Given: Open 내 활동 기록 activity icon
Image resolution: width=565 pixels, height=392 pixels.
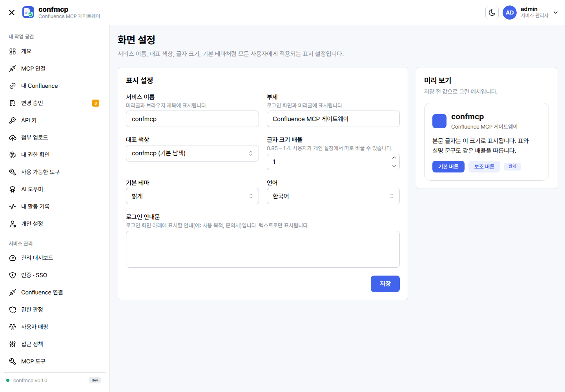Looking at the screenshot, I should click(x=13, y=207).
